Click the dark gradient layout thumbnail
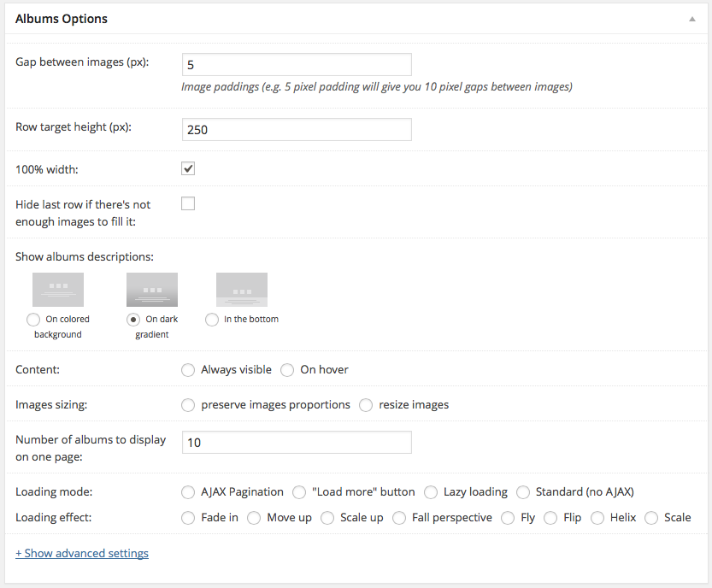Screen dimensions: 712x588 click(x=151, y=290)
